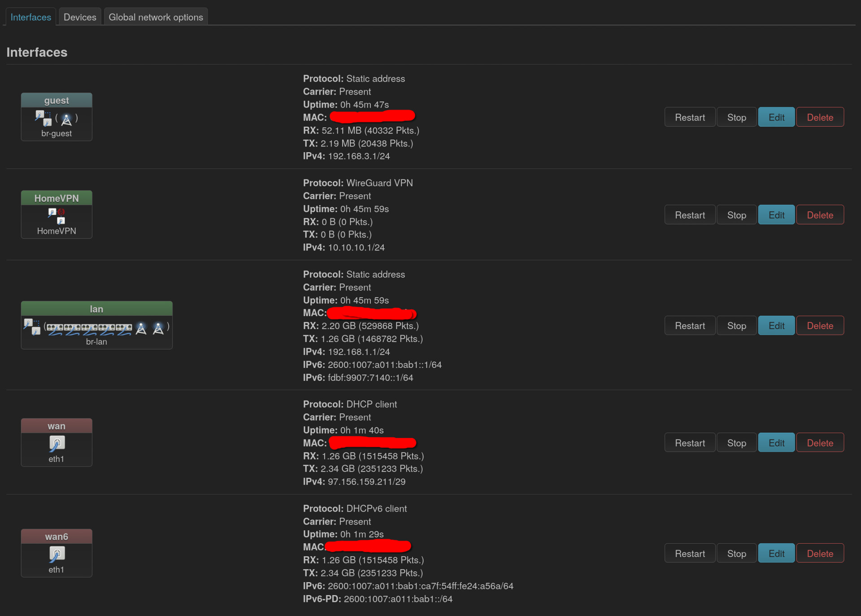Delete the wan interface
Viewport: 861px width, 616px height.
(820, 442)
